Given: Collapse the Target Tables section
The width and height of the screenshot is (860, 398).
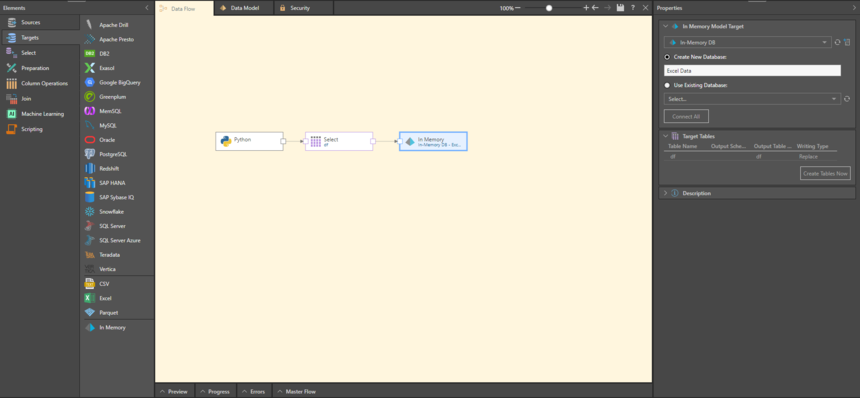Looking at the screenshot, I should (x=666, y=136).
